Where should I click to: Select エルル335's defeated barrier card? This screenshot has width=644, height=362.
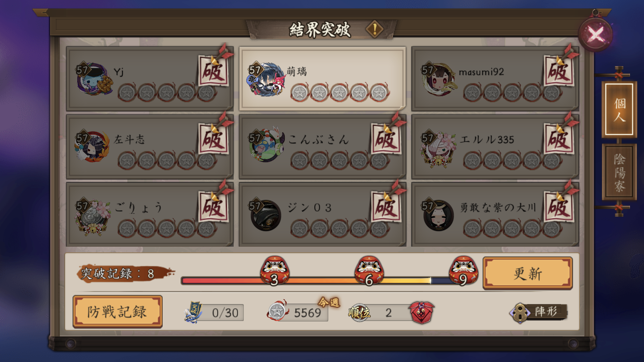click(x=495, y=147)
